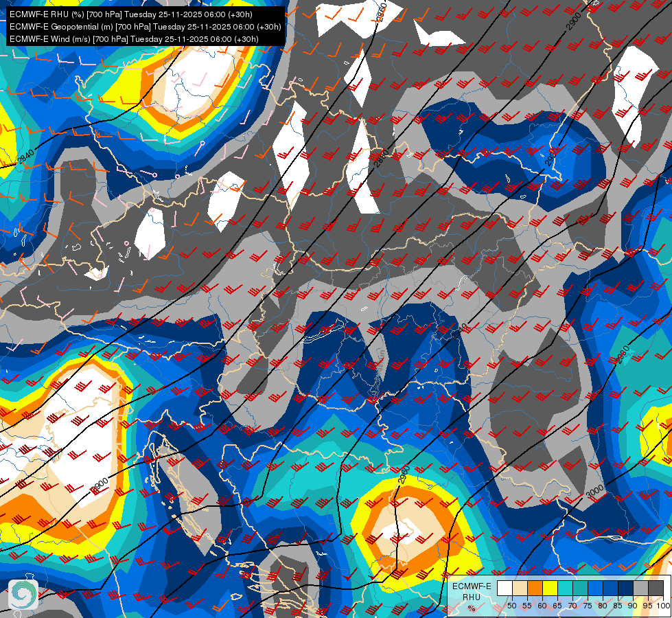
Task: Select the white below-50% legend swatch
Action: tap(505, 588)
